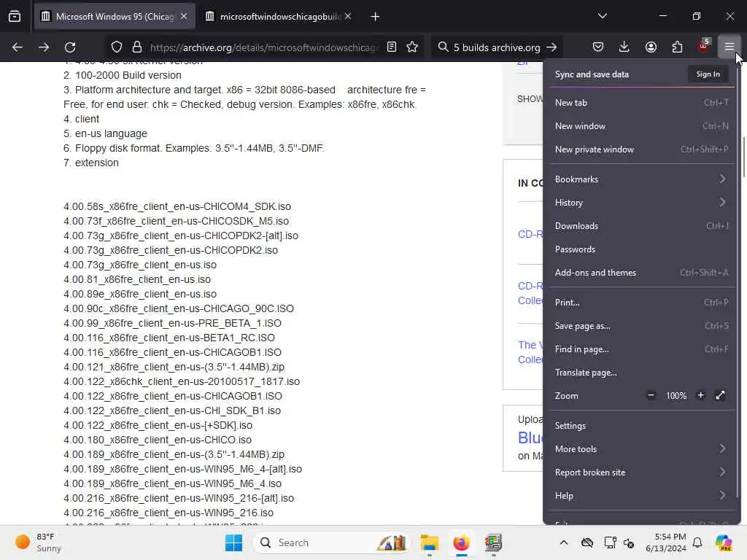Image resolution: width=747 pixels, height=560 pixels.
Task: Open Save to Pocket
Action: 598,47
